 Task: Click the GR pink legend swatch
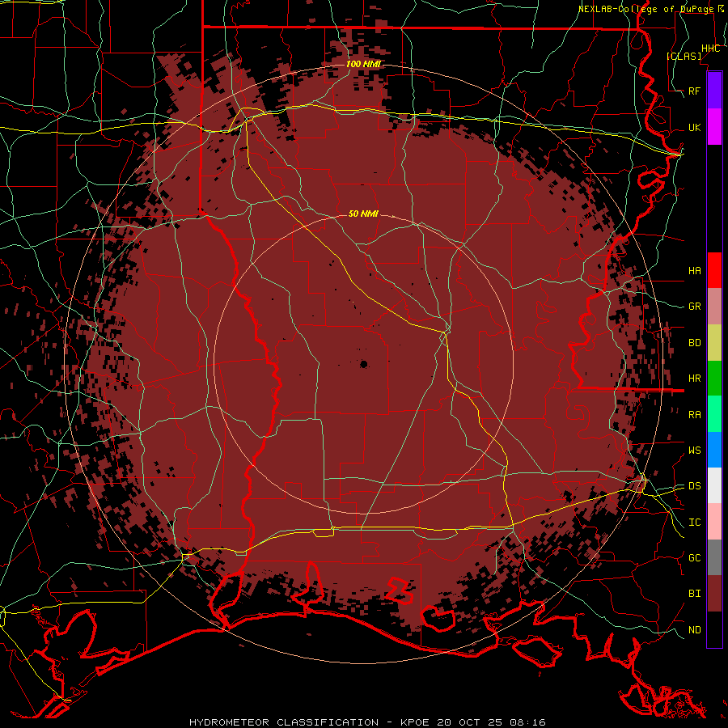(714, 307)
